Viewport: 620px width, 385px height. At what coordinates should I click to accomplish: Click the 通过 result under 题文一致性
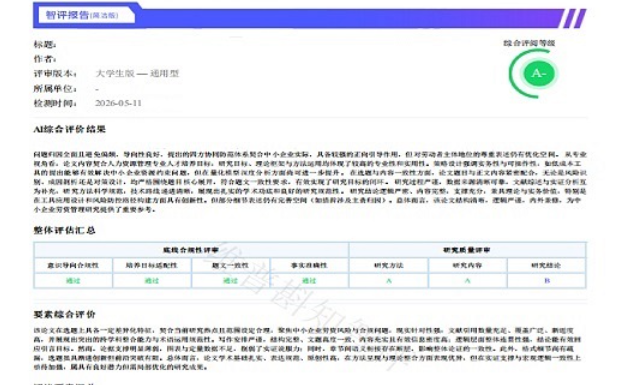(x=231, y=281)
